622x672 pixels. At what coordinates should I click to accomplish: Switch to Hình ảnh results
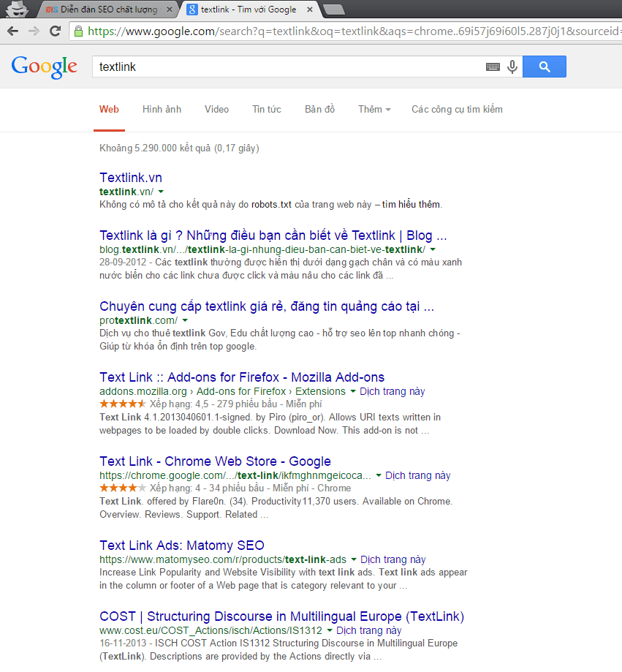pos(162,109)
